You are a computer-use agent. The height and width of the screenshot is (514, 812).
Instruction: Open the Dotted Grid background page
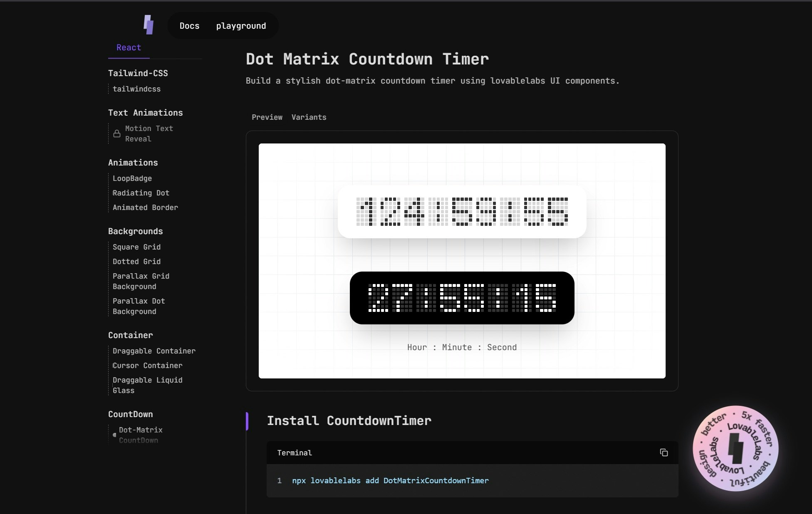136,262
